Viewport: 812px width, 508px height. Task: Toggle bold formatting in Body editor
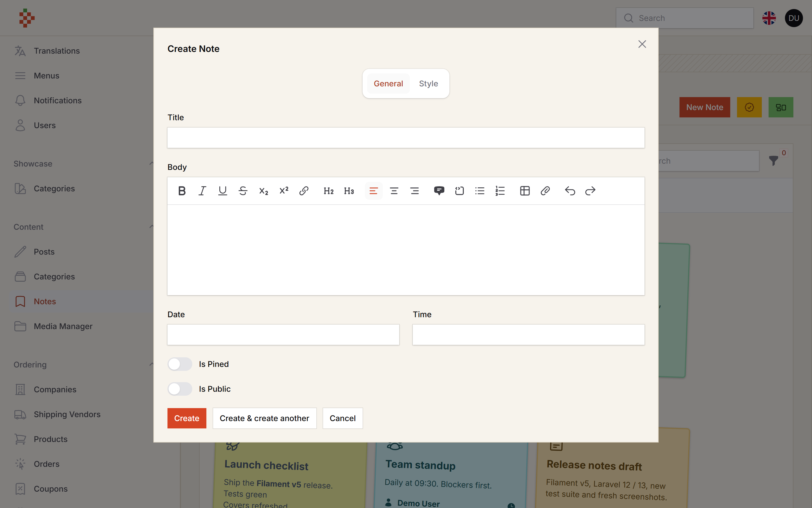pyautogui.click(x=182, y=191)
